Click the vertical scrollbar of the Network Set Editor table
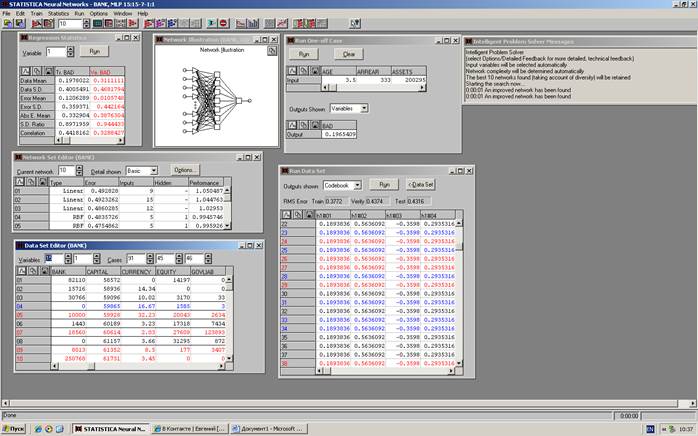 227,208
